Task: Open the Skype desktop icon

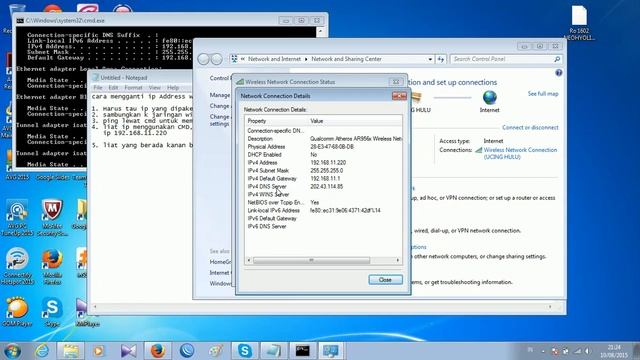Action: 52,313
